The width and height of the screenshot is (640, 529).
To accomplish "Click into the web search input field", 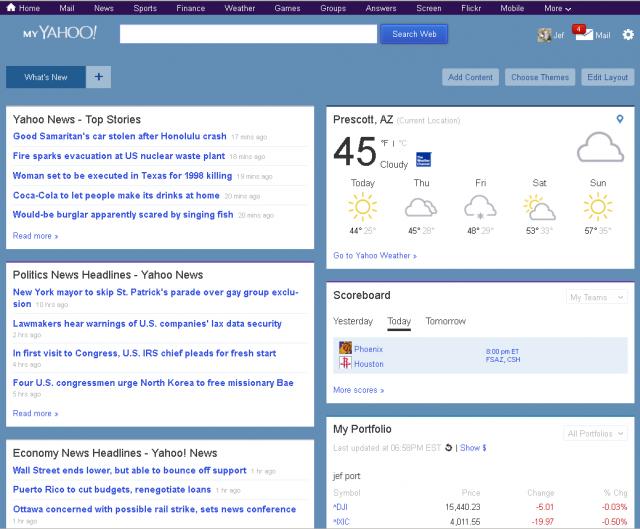I will click(248, 34).
